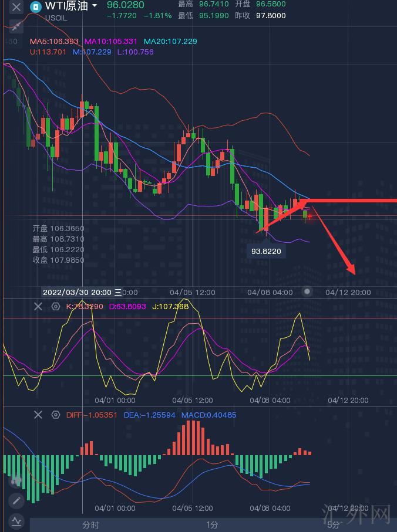Click the USOIL ticker code
The image size is (397, 532).
coord(56,18)
